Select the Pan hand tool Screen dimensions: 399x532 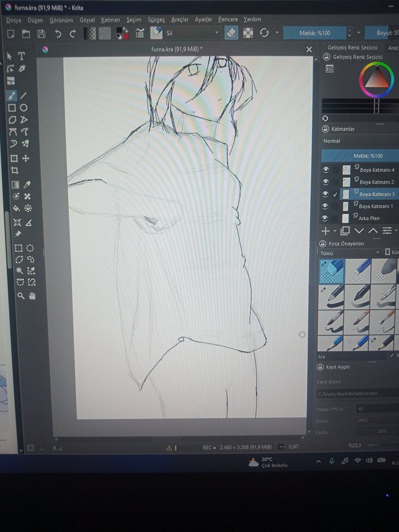[32, 296]
